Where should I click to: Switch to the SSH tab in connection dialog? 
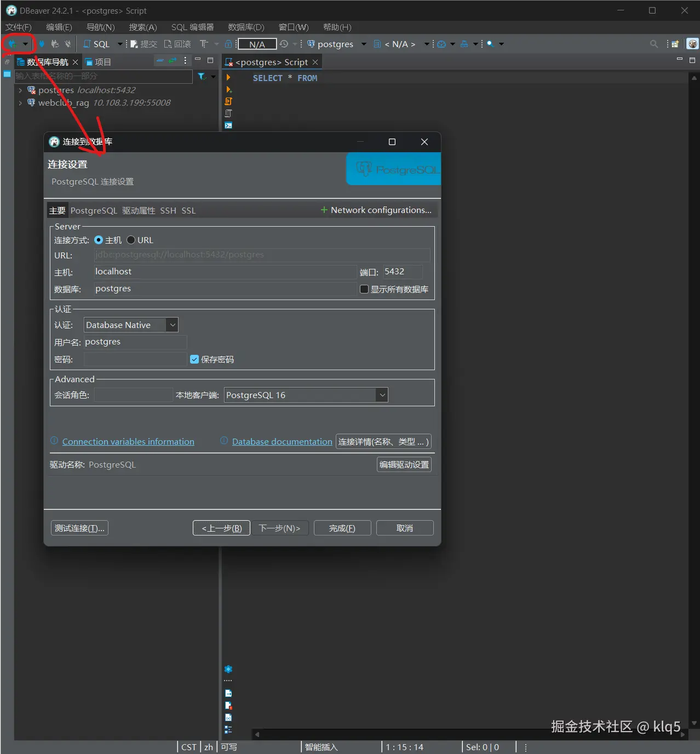click(168, 210)
